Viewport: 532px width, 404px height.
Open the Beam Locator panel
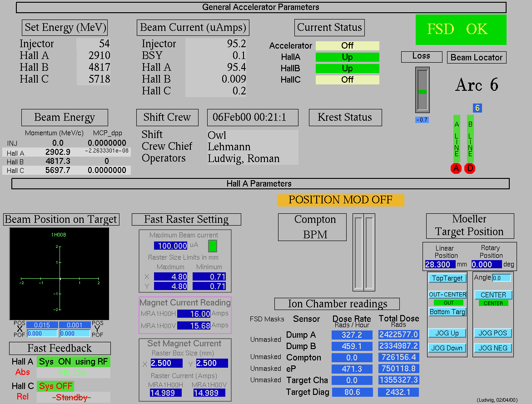[x=477, y=58]
